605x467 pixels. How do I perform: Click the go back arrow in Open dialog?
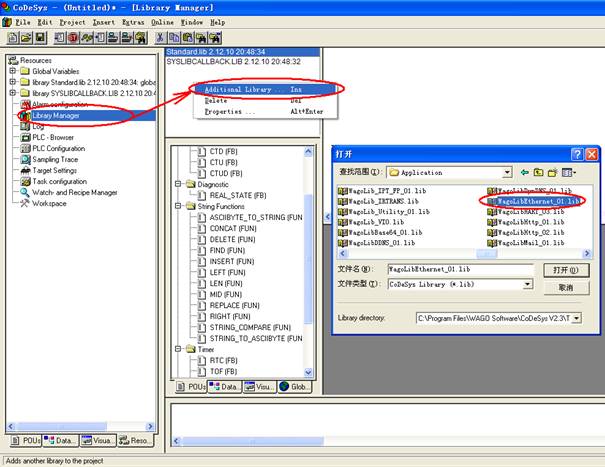526,172
